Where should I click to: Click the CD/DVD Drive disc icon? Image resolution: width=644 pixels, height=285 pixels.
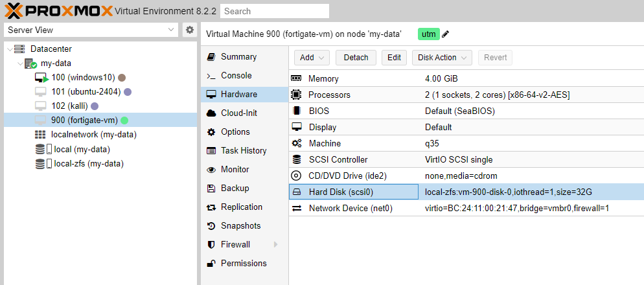point(295,176)
